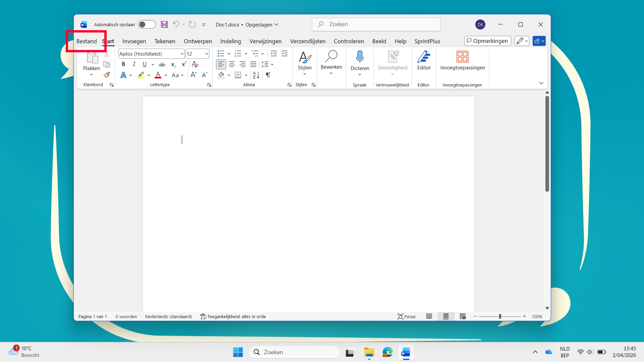644x362 pixels.
Task: Toggle Automatisch opslaan switch
Action: [147, 24]
